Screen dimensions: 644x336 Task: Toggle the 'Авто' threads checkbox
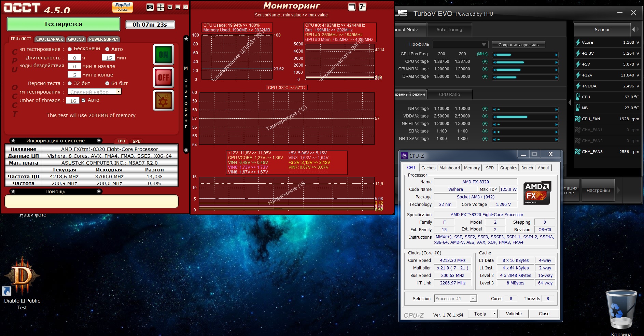(84, 100)
